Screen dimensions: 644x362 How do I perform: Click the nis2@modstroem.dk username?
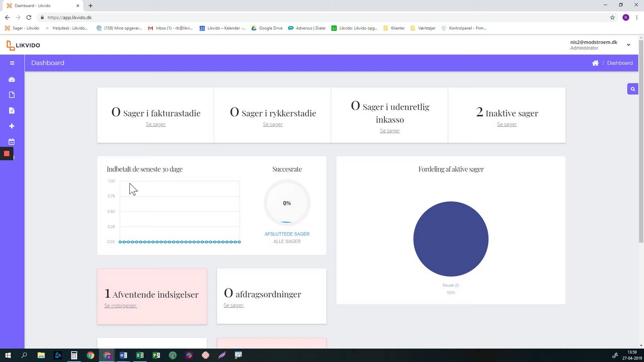click(x=594, y=42)
